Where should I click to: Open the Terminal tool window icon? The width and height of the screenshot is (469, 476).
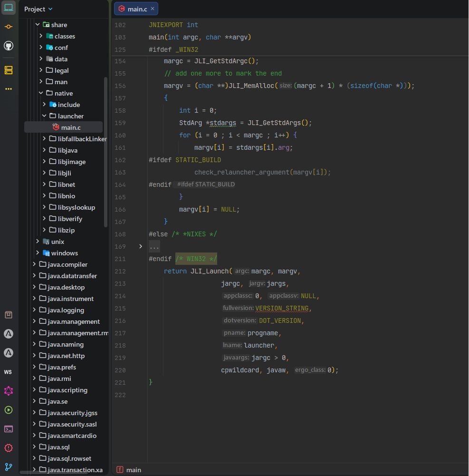(9, 429)
